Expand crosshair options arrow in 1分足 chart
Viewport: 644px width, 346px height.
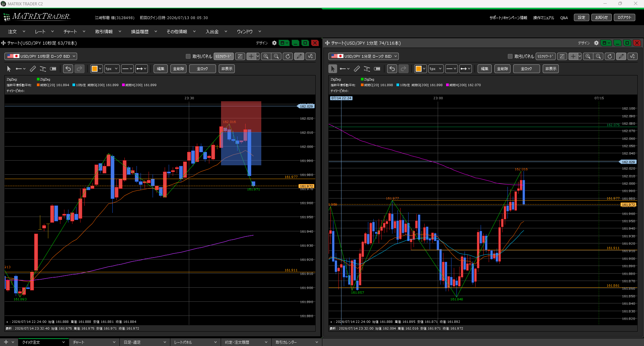[x=580, y=56]
